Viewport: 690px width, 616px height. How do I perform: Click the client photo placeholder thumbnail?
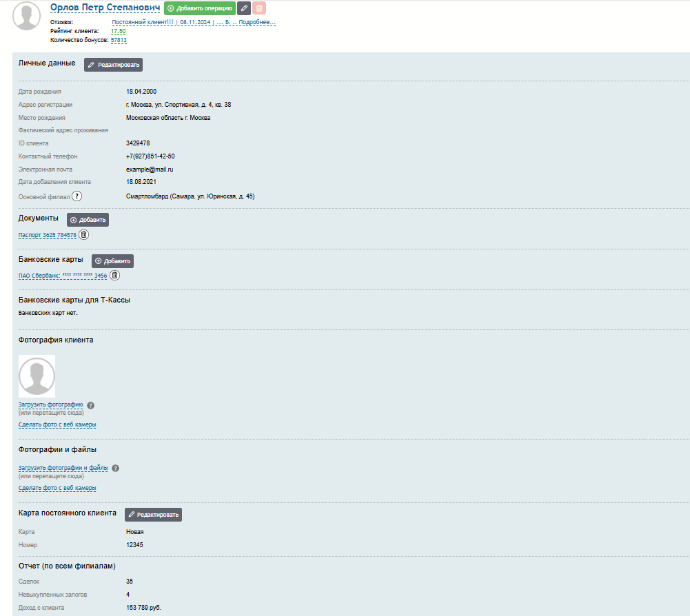(37, 376)
